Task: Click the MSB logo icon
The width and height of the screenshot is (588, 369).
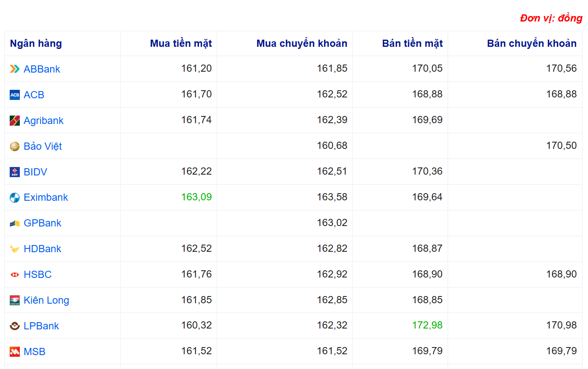Action: click(15, 352)
